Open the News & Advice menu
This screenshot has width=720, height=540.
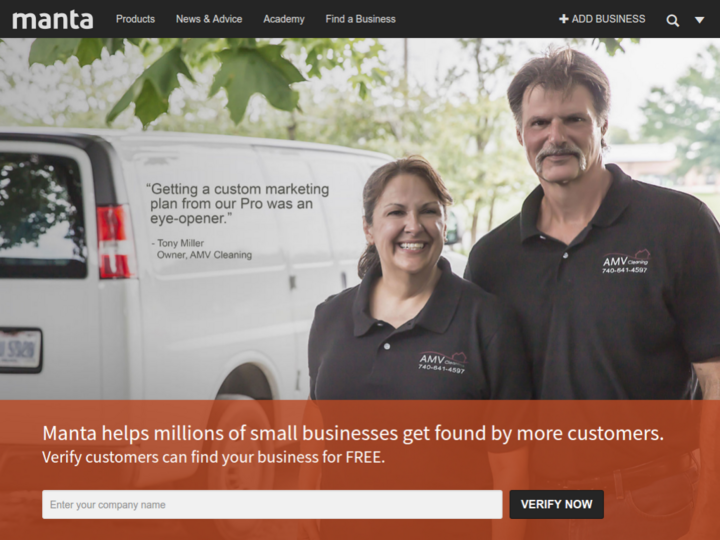coord(209,19)
